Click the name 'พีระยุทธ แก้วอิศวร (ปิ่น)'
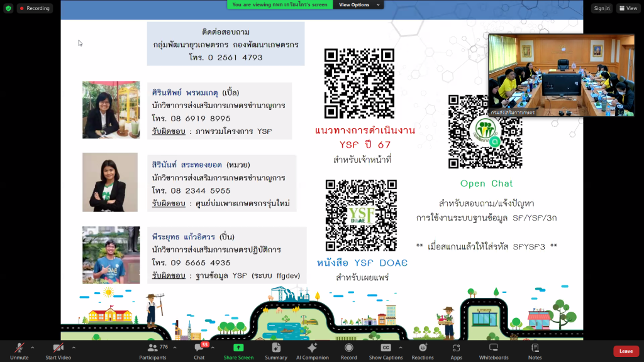Screen dimensions: 644x362 tap(193, 237)
